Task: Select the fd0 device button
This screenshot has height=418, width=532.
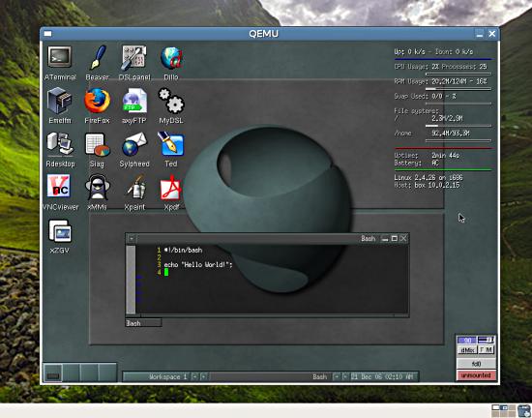Action: pyautogui.click(x=476, y=364)
